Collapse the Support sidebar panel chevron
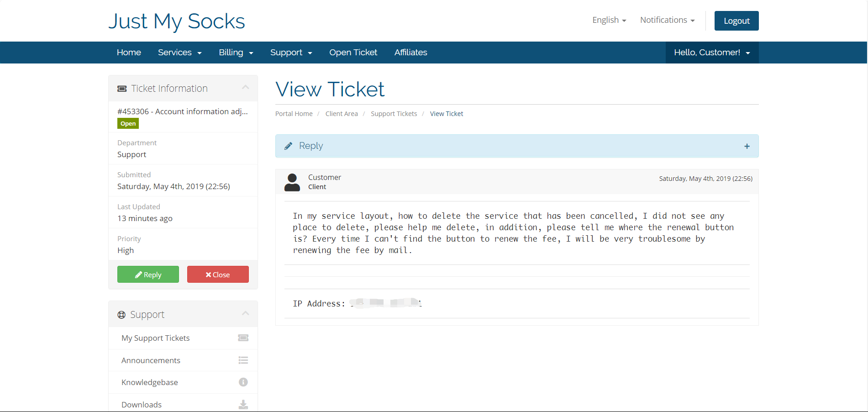868x412 pixels. click(246, 313)
